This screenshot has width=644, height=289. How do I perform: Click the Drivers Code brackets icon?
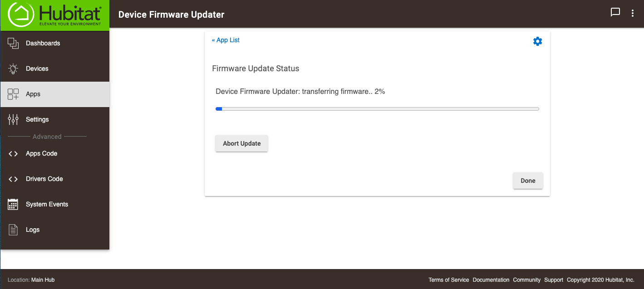(x=13, y=179)
